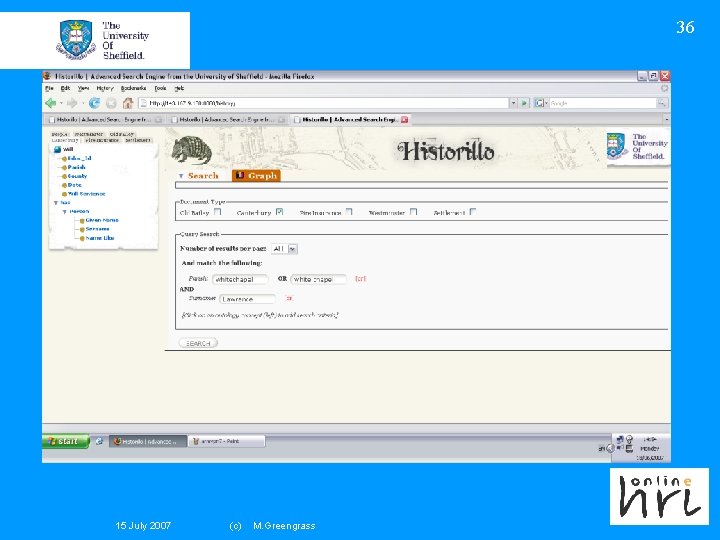Image resolution: width=720 pixels, height=540 pixels.
Task: Switch to the second Historillo browser tab
Action: pos(228,119)
